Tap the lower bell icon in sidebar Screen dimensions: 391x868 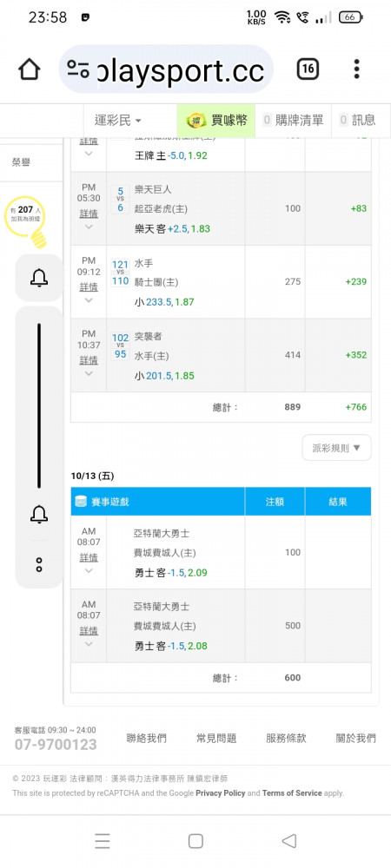click(39, 514)
